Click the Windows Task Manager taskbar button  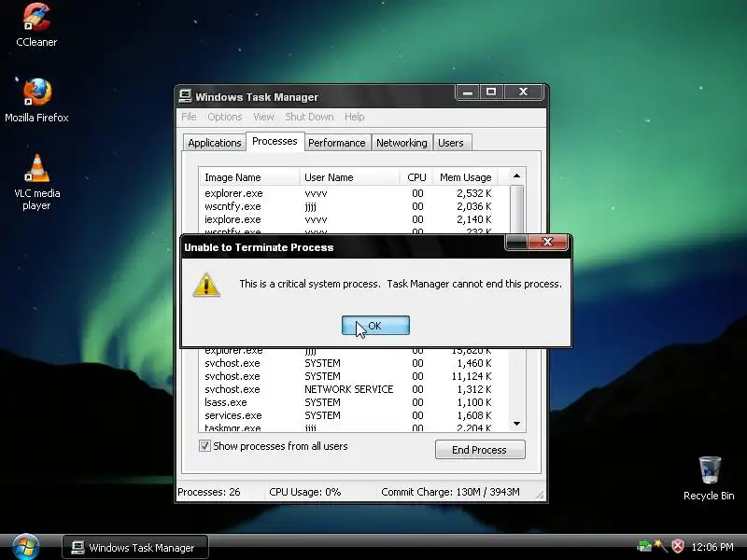tap(135, 548)
